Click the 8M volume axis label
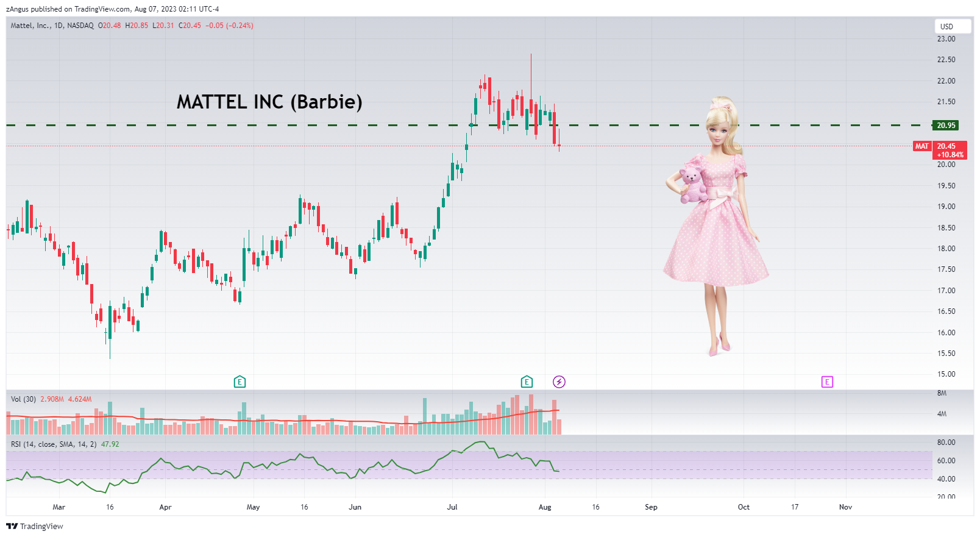 pyautogui.click(x=942, y=393)
